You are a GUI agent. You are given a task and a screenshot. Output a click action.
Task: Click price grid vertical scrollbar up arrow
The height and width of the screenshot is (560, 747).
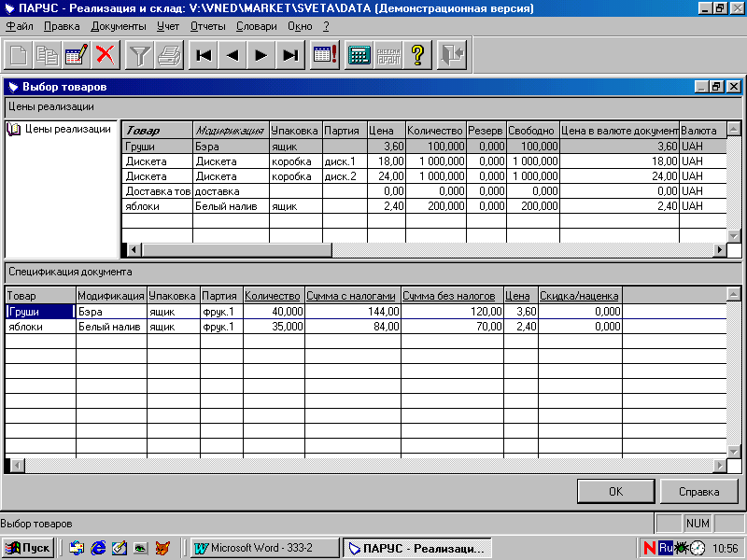click(734, 129)
